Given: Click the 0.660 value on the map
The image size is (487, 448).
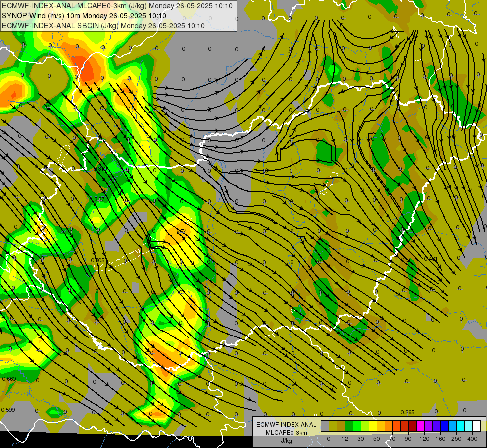Looking at the screenshot, I should pos(9,379).
